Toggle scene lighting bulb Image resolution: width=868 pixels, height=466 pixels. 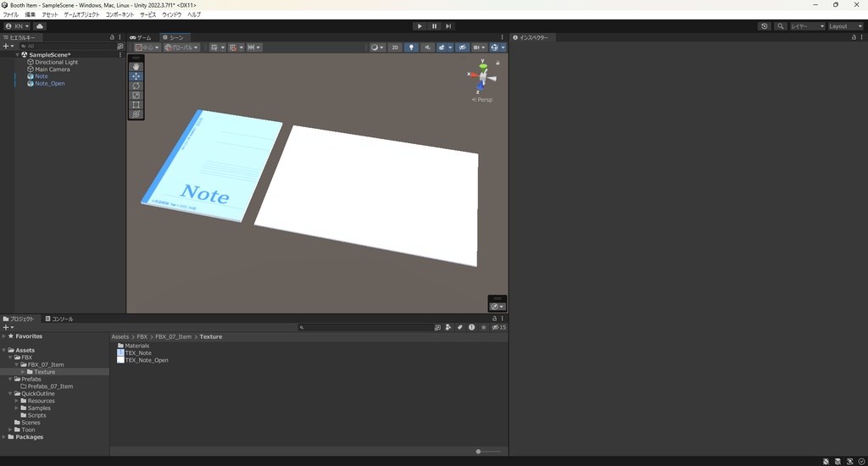(411, 47)
